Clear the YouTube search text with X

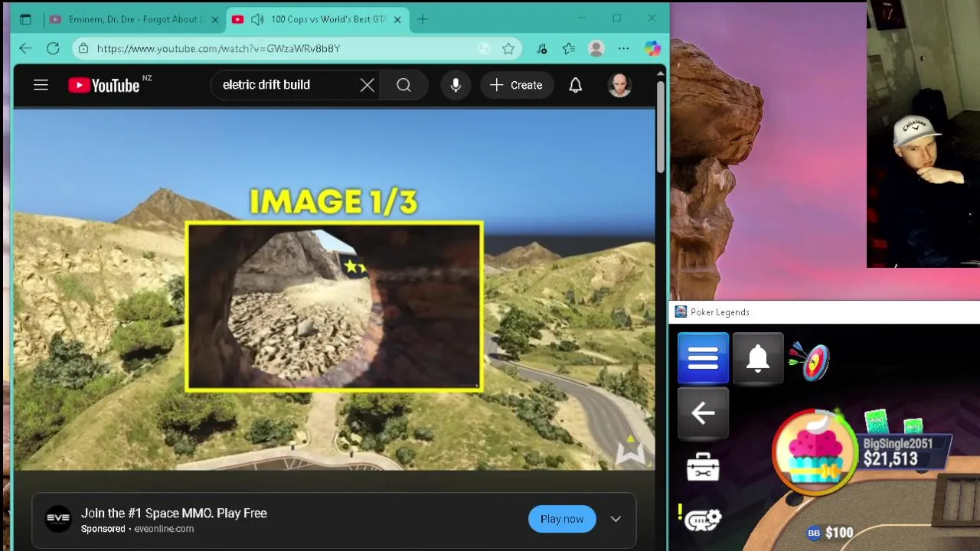[x=367, y=85]
